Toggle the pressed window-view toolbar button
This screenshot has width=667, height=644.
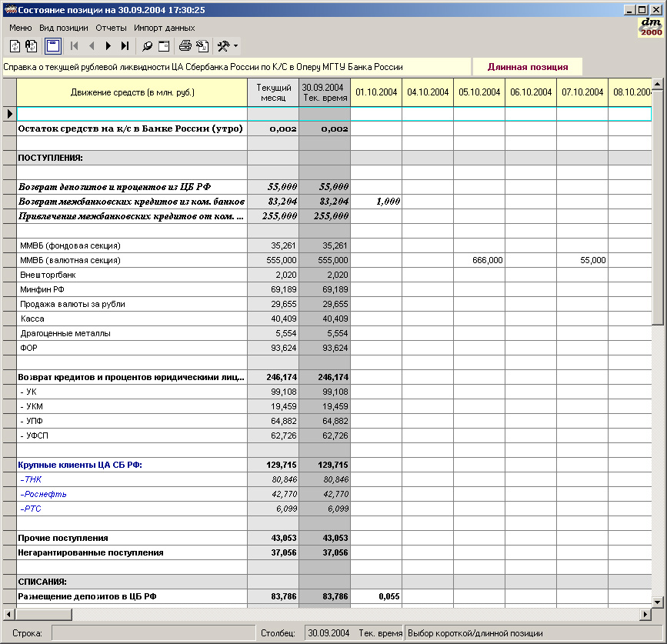click(x=53, y=46)
